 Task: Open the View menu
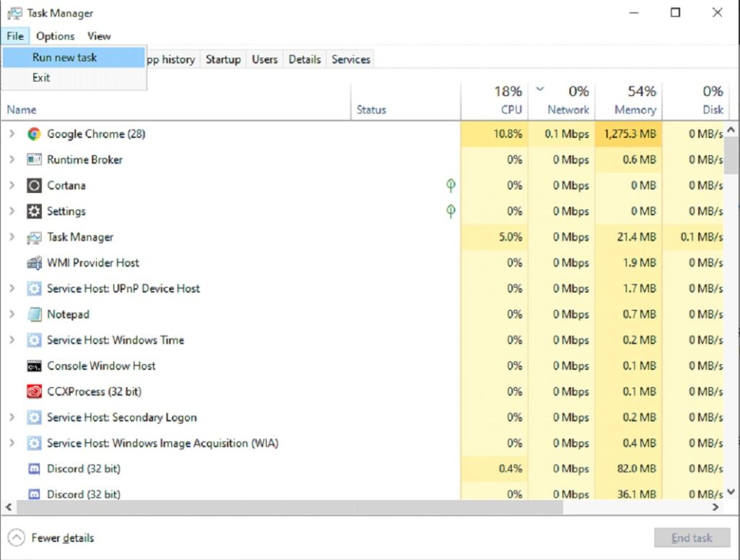[x=98, y=36]
